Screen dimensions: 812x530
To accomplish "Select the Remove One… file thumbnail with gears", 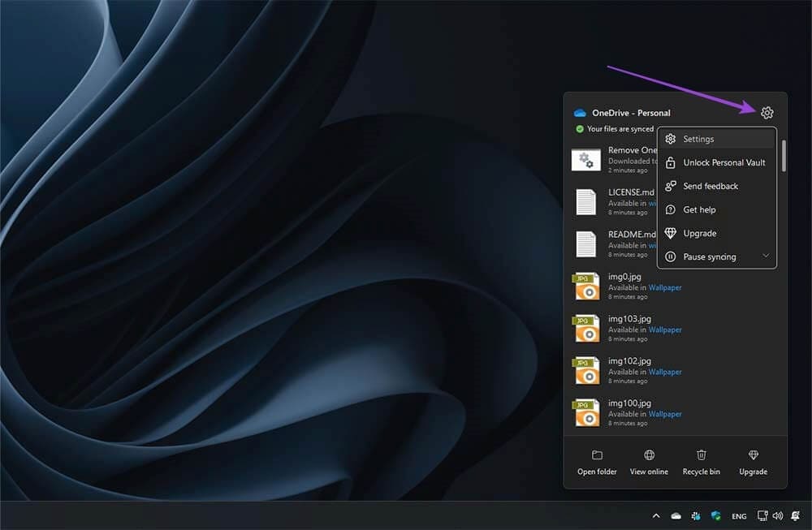I will pyautogui.click(x=586, y=160).
